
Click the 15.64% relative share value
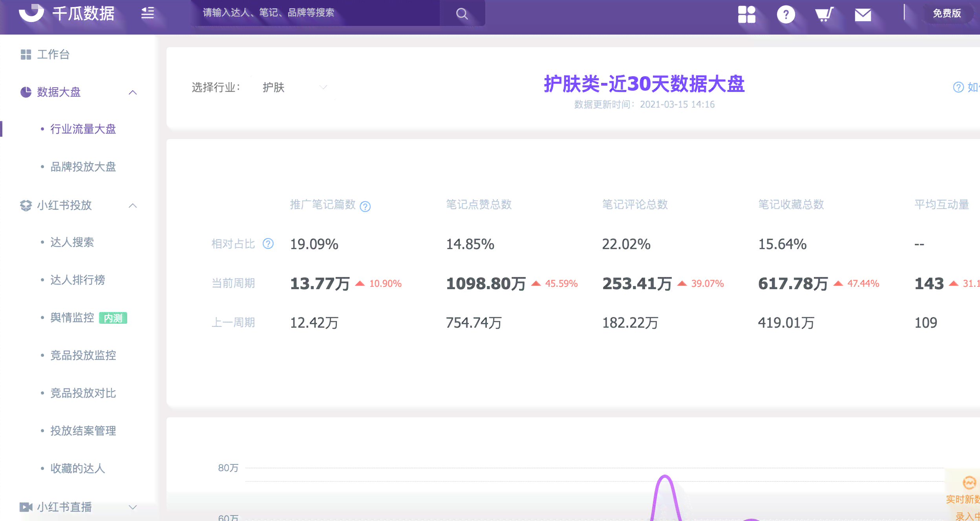pos(782,244)
